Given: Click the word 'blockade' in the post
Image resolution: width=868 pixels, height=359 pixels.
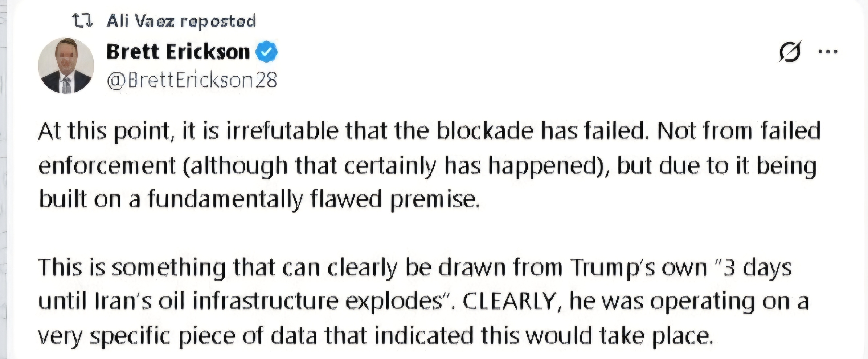Looking at the screenshot, I should pos(485,131).
